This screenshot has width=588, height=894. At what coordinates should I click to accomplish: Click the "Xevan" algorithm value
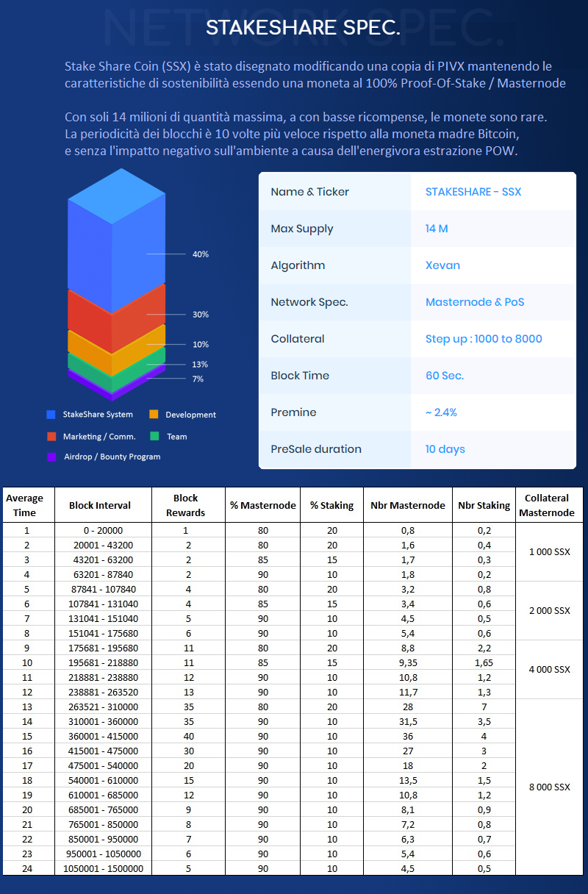click(442, 265)
